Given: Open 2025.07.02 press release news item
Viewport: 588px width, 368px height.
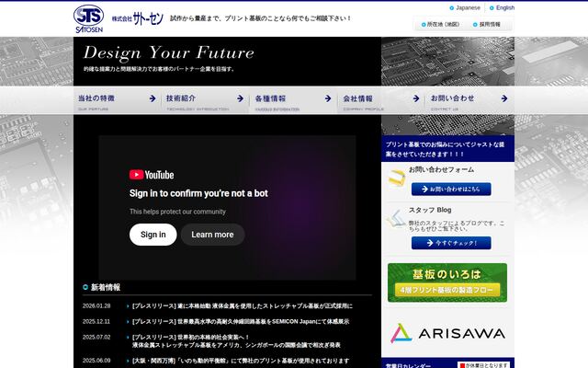Looking at the screenshot, I should tap(236, 341).
